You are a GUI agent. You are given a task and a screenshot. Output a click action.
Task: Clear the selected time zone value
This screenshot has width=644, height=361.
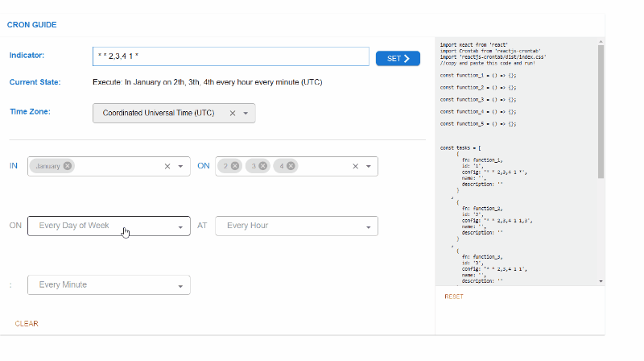click(x=233, y=114)
